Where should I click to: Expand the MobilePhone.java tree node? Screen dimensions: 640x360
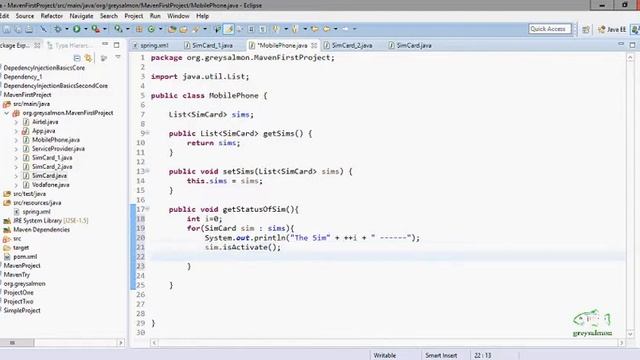[x=16, y=140]
